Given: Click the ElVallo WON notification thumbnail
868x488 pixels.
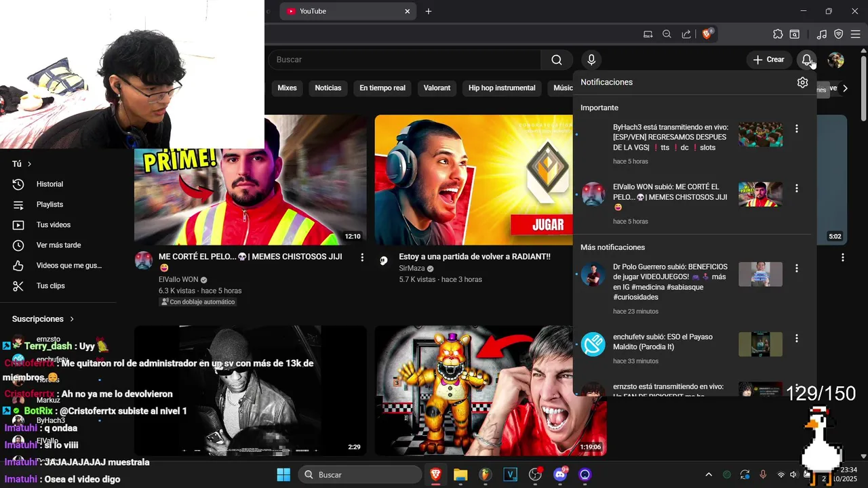Looking at the screenshot, I should coord(760,194).
